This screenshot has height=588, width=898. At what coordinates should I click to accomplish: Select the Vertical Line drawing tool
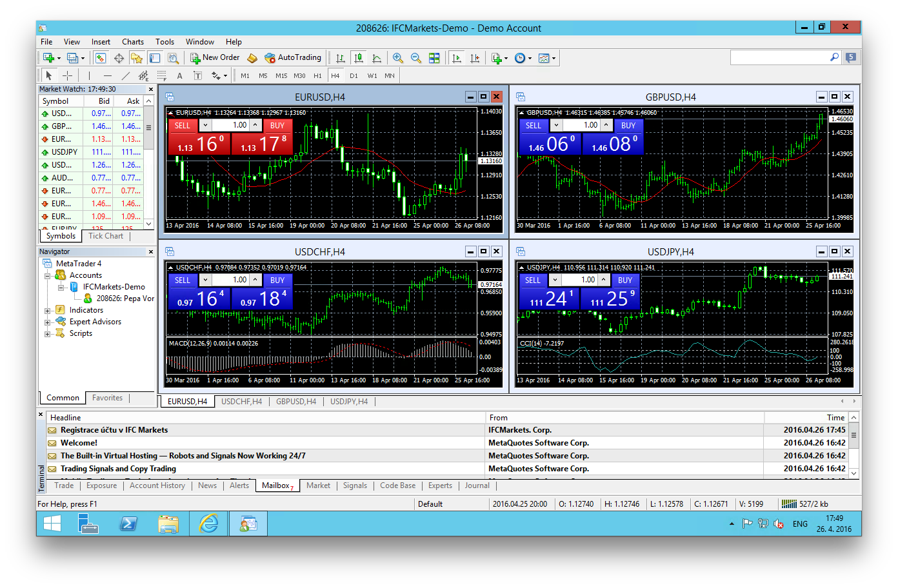click(89, 75)
